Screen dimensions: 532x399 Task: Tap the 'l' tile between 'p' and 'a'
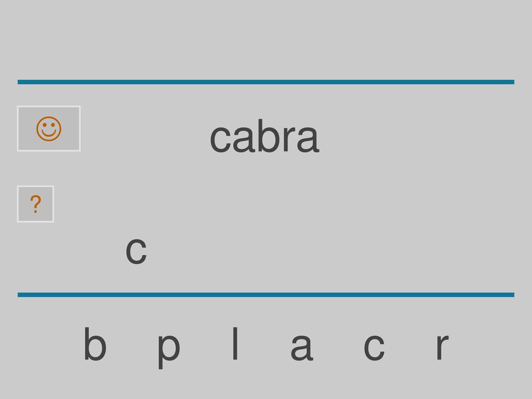tap(235, 343)
